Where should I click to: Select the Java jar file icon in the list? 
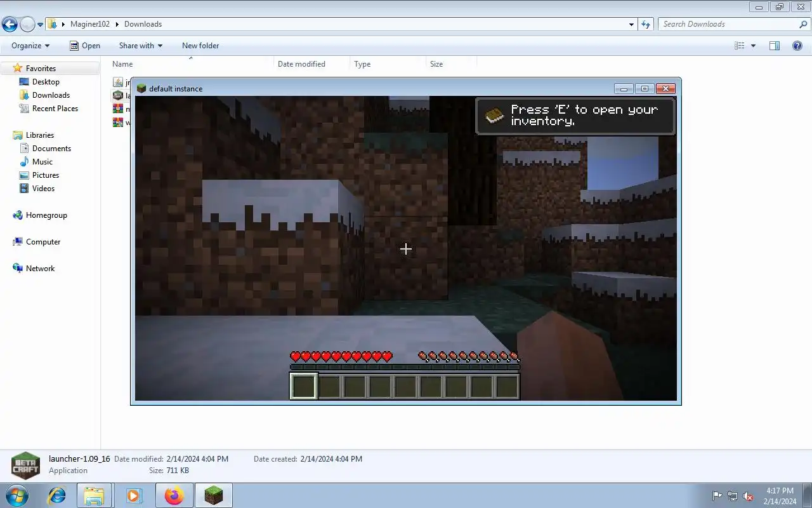[x=118, y=82]
